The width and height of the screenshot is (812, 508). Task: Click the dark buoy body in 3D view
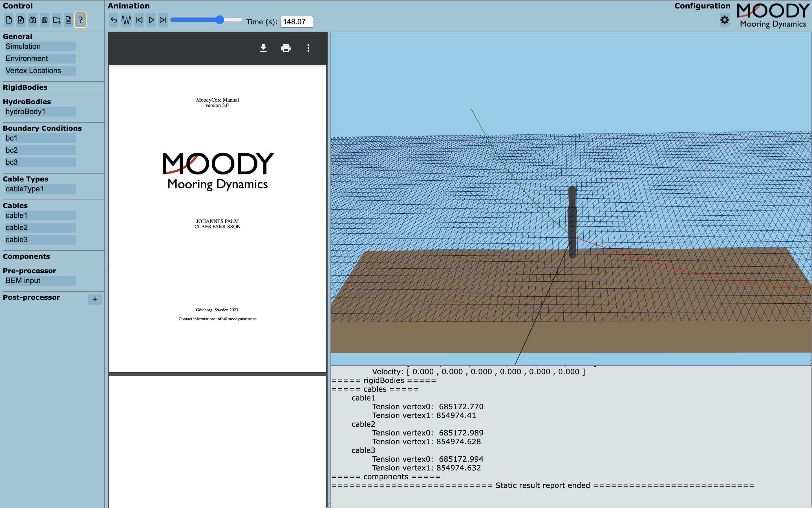572,222
